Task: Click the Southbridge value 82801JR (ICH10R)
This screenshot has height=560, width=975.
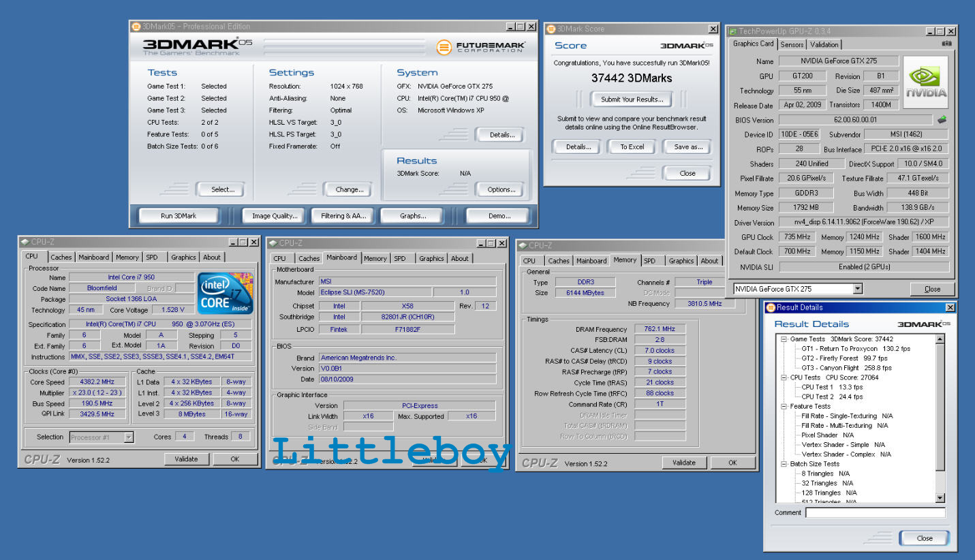Action: [407, 317]
